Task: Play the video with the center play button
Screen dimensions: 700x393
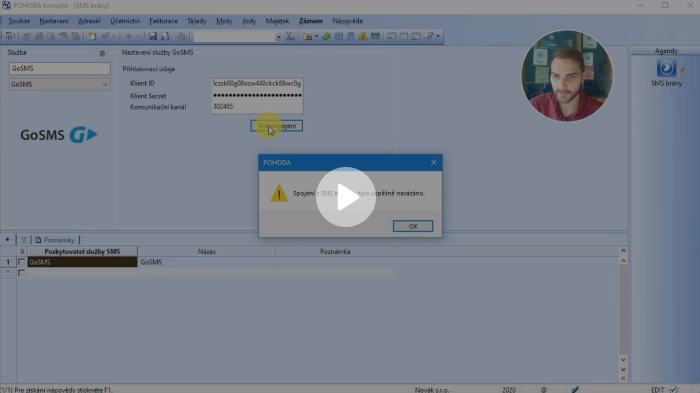Action: coord(346,197)
